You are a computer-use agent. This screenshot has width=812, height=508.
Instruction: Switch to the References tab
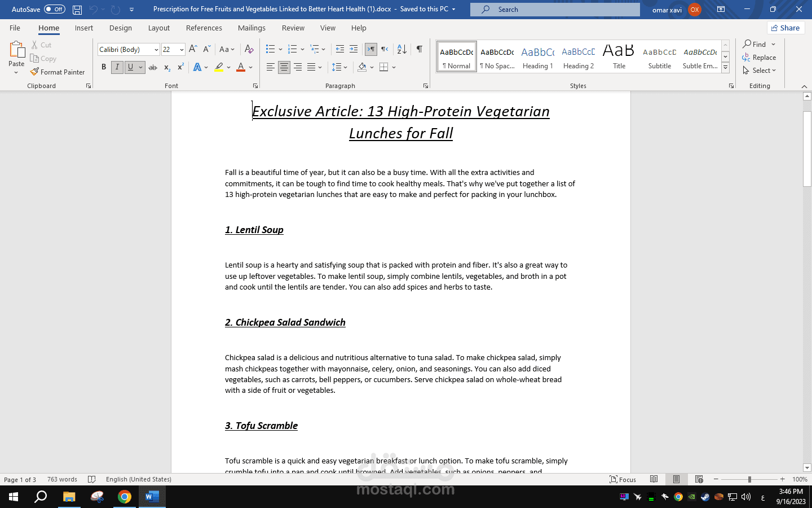pos(204,28)
